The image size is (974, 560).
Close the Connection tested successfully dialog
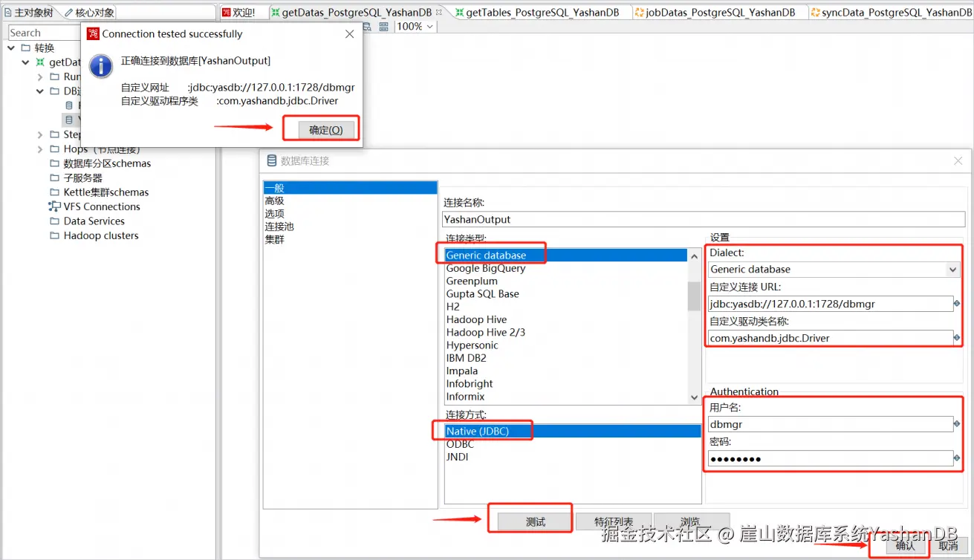pos(350,34)
